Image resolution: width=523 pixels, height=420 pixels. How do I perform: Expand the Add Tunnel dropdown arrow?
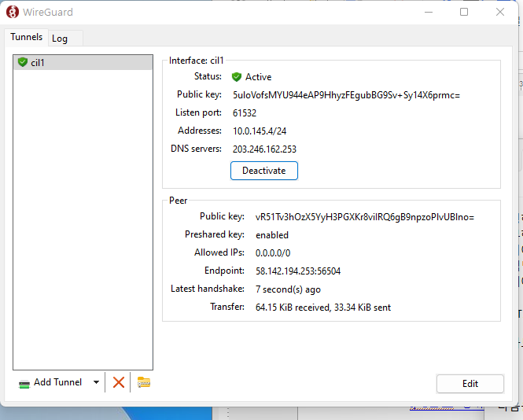point(97,382)
